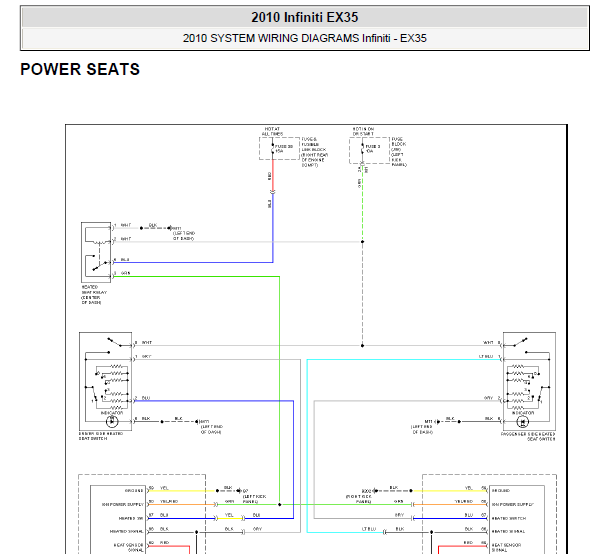Click the 'BLU' wire label on the driver switch
609x554 pixels.
(146, 398)
